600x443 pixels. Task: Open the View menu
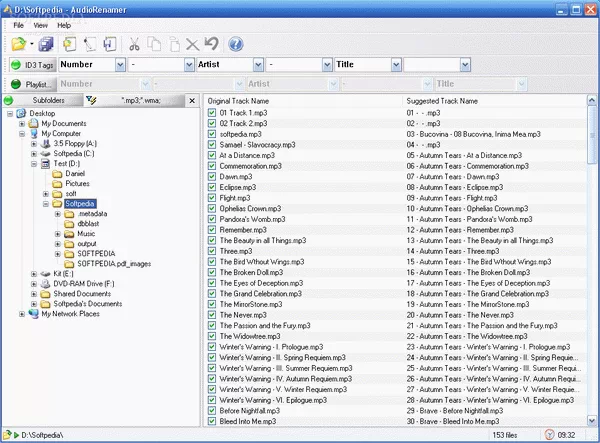point(40,24)
